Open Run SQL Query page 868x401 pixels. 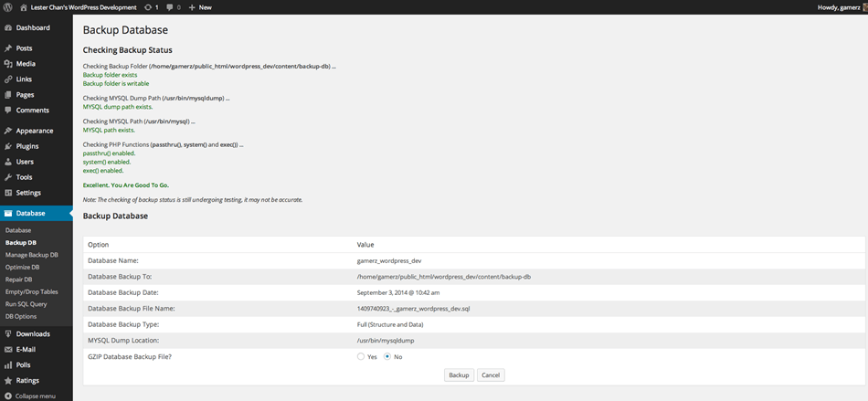pyautogui.click(x=26, y=304)
